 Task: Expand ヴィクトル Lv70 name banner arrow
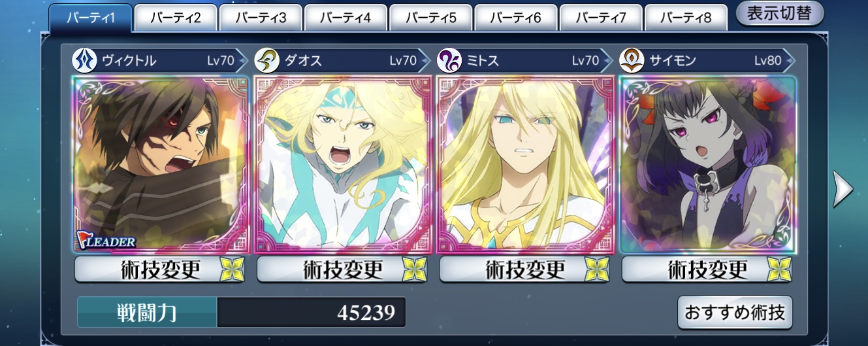tap(242, 61)
